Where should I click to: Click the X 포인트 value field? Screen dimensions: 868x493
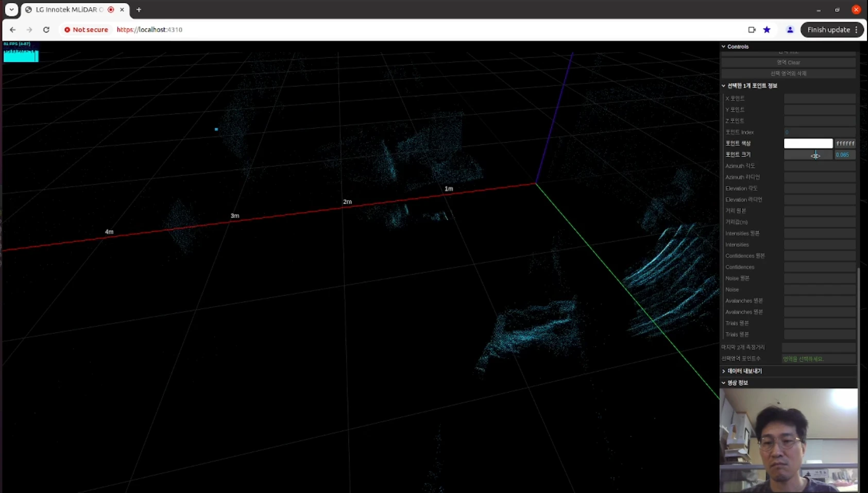(x=820, y=98)
